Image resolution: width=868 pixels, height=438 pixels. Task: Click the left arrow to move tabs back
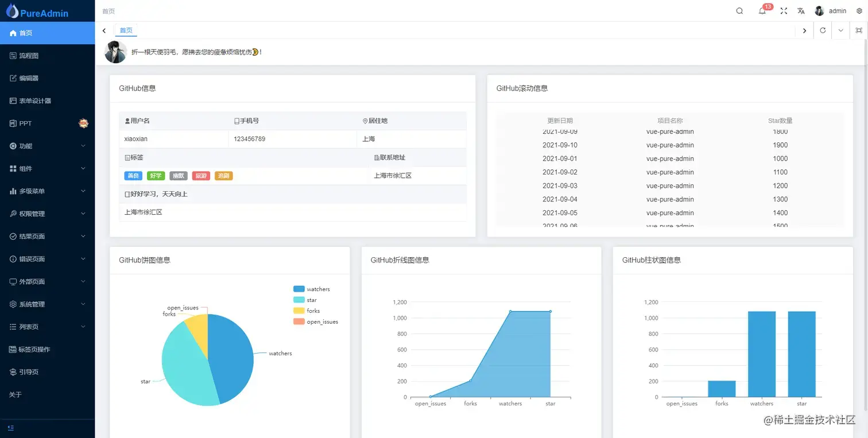click(104, 30)
